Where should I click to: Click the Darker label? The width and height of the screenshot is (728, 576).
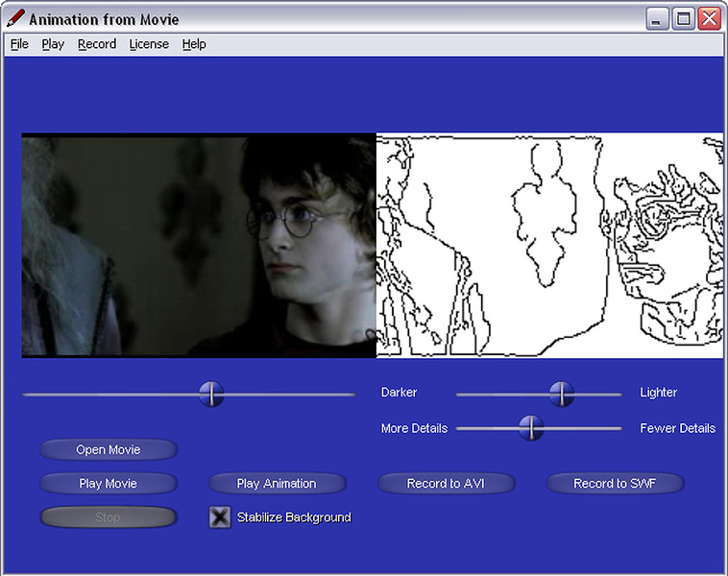[x=399, y=393]
